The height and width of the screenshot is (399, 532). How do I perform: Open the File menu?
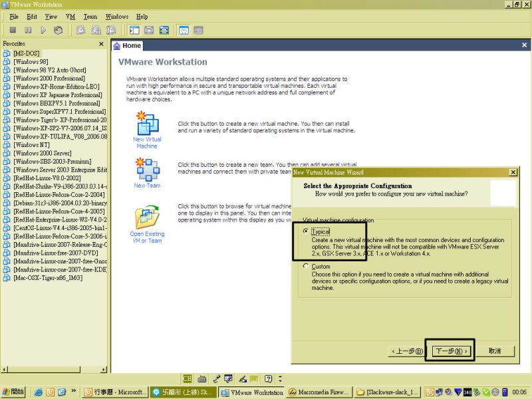pos(14,16)
